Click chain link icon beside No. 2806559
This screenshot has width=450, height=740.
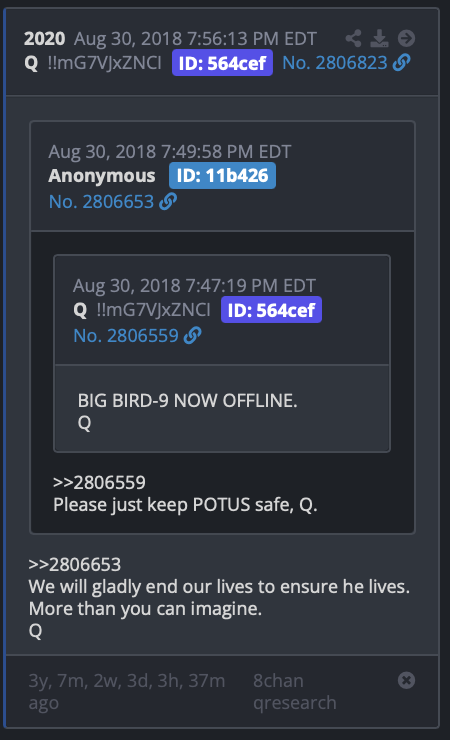(192, 336)
